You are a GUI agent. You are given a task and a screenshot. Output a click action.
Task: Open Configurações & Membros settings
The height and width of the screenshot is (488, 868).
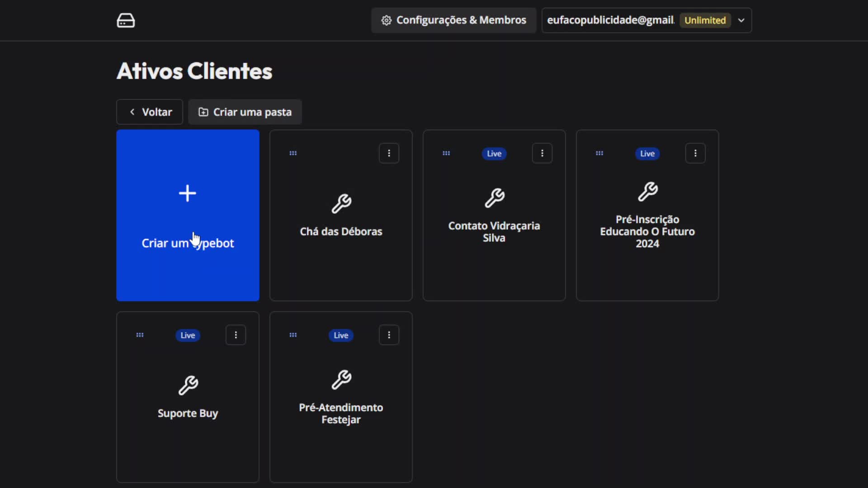click(x=453, y=20)
